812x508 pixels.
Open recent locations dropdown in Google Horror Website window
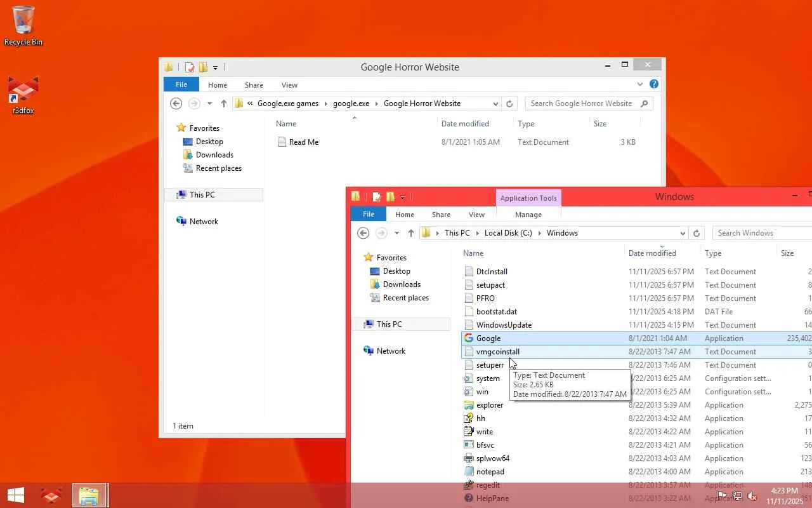(x=209, y=104)
